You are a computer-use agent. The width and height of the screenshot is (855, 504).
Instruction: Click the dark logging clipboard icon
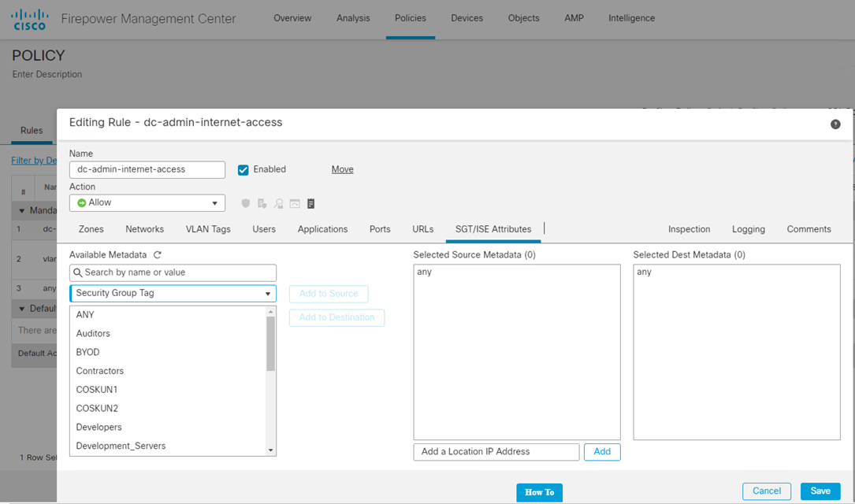[x=310, y=203]
